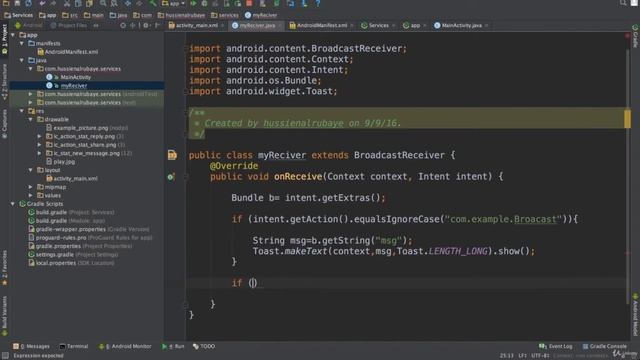Viewport: 640px width, 360px height.
Task: Close the myReciver.java editor tab
Action: pyautogui.click(x=280, y=26)
